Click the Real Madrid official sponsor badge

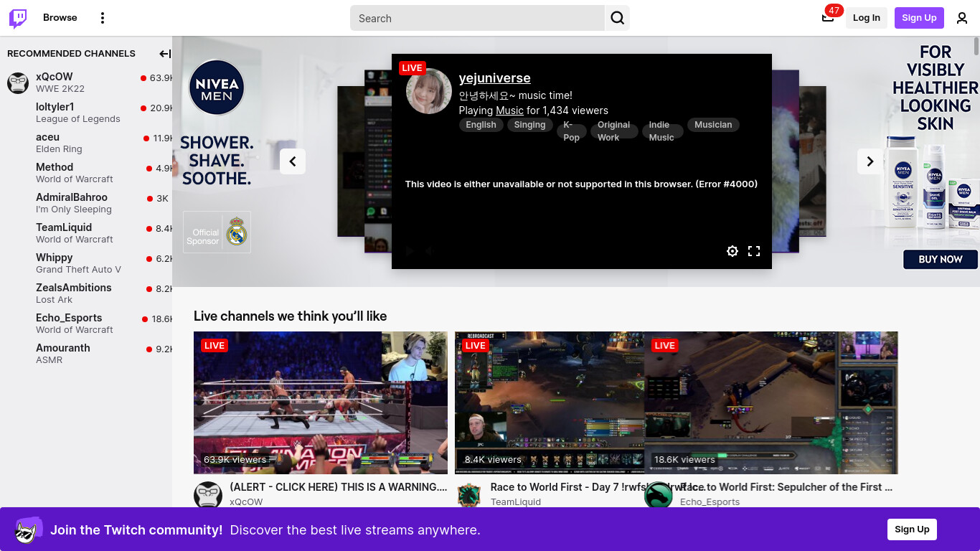coord(217,232)
